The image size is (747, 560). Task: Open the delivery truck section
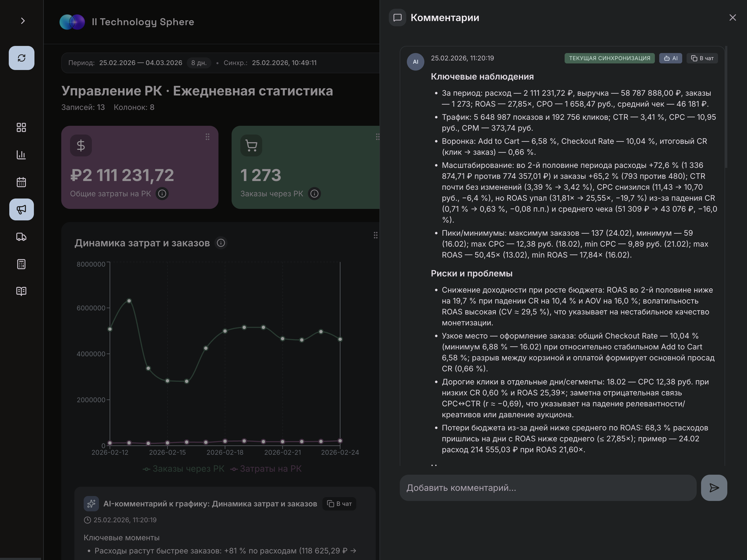click(21, 237)
